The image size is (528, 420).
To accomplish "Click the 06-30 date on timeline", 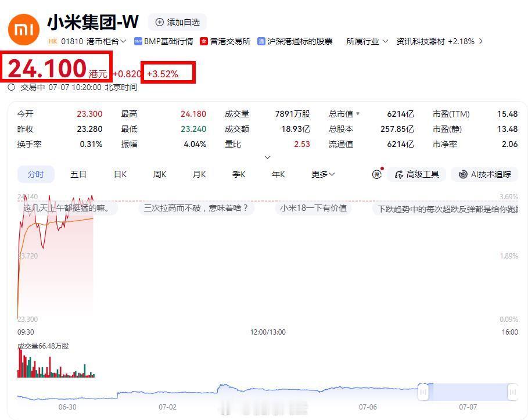I will [67, 407].
